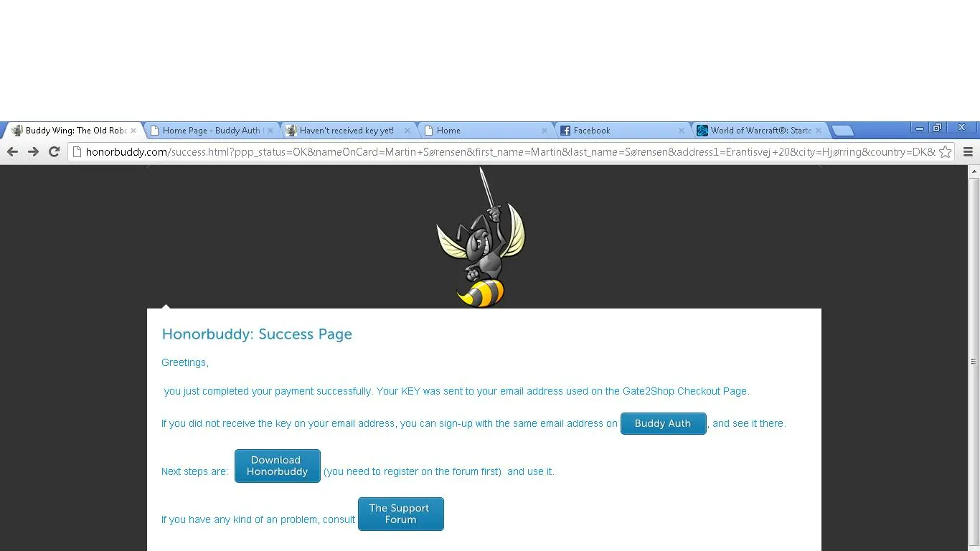Go back with the browser back arrow
Image resolution: width=980 pixels, height=551 pixels.
click(x=12, y=151)
